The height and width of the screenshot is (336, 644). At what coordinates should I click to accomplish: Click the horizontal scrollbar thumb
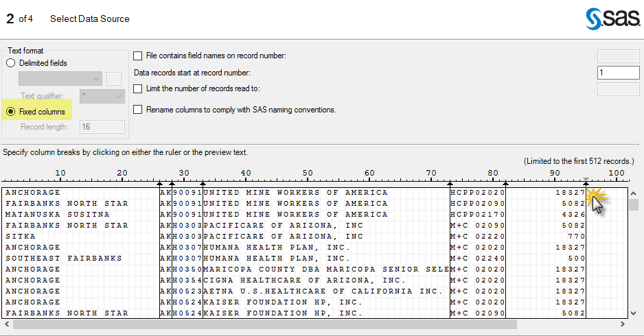click(265, 324)
